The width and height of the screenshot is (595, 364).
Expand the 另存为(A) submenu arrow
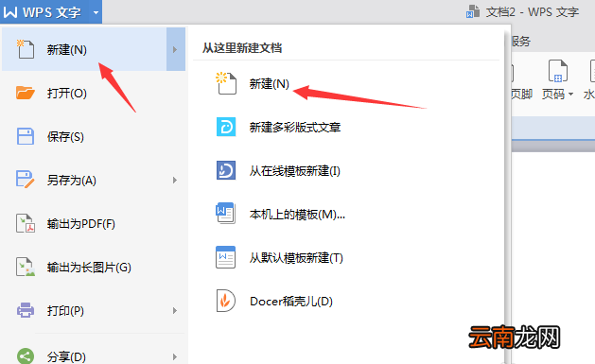tap(175, 180)
